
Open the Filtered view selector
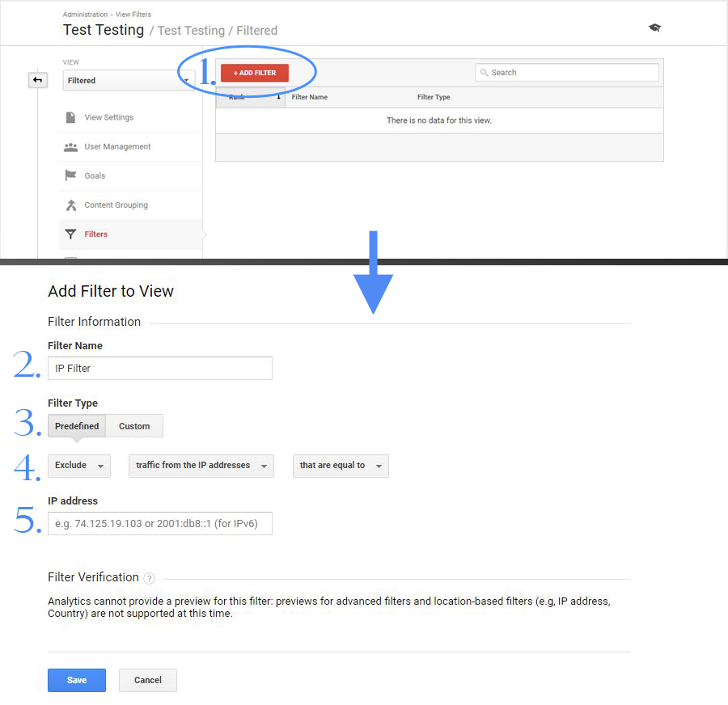coord(129,81)
